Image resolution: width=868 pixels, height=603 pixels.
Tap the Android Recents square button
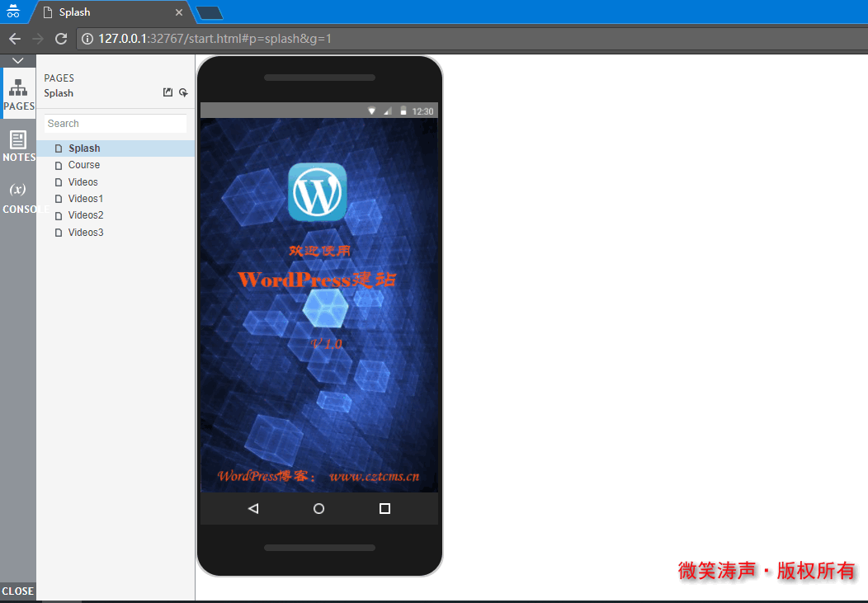click(384, 508)
